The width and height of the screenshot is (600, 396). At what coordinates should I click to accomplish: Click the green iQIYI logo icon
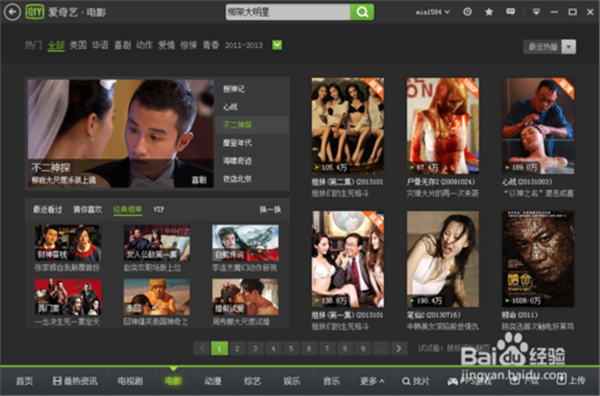[x=35, y=12]
